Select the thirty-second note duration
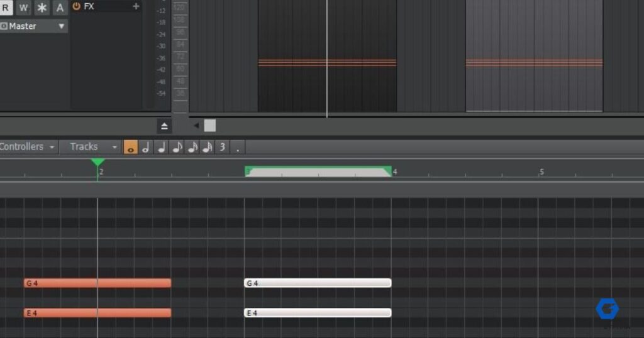Screen dimensions: 644x338 click(x=208, y=147)
